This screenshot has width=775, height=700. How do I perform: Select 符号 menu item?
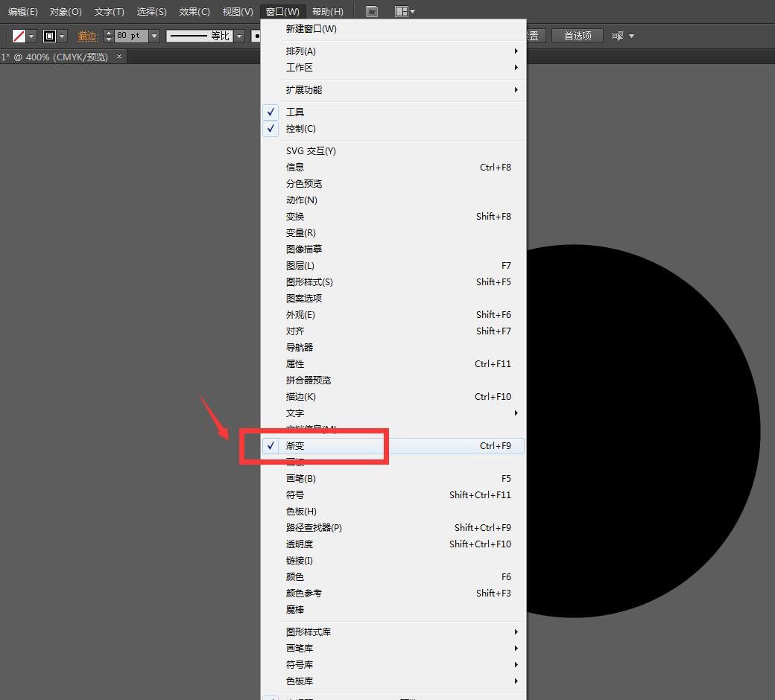(393, 494)
